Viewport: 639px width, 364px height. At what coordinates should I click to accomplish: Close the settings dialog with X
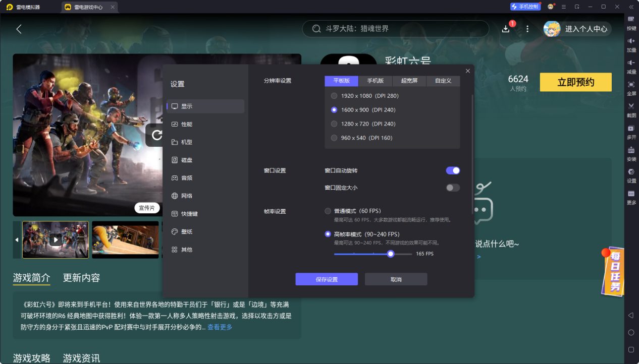click(x=468, y=71)
